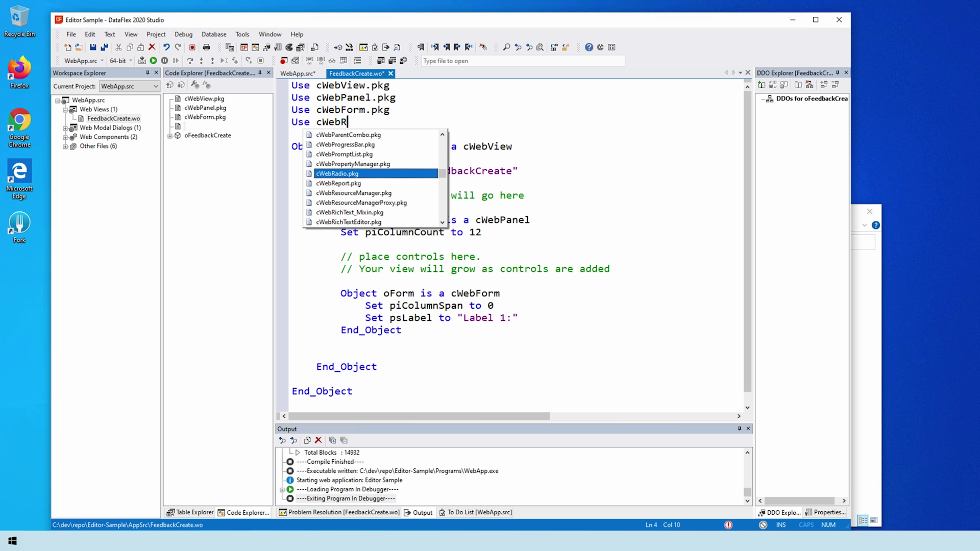Click the Save file toolbar icon
The width and height of the screenshot is (980, 551).
(93, 47)
